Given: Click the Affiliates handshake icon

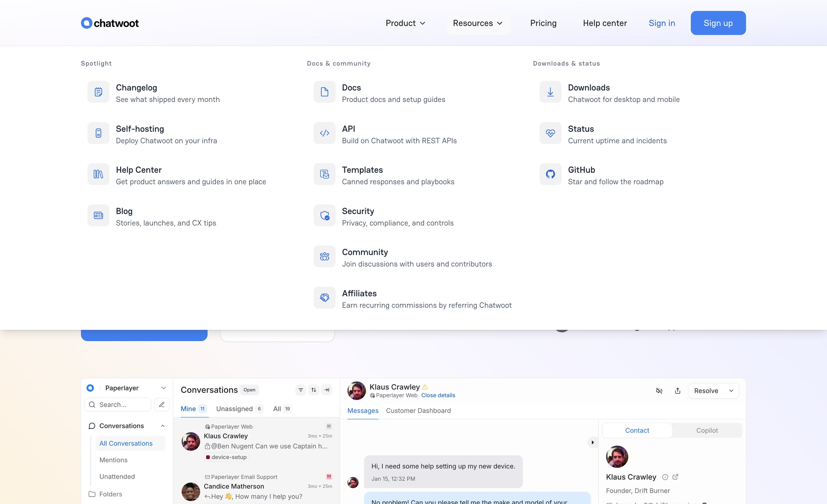Looking at the screenshot, I should point(324,298).
